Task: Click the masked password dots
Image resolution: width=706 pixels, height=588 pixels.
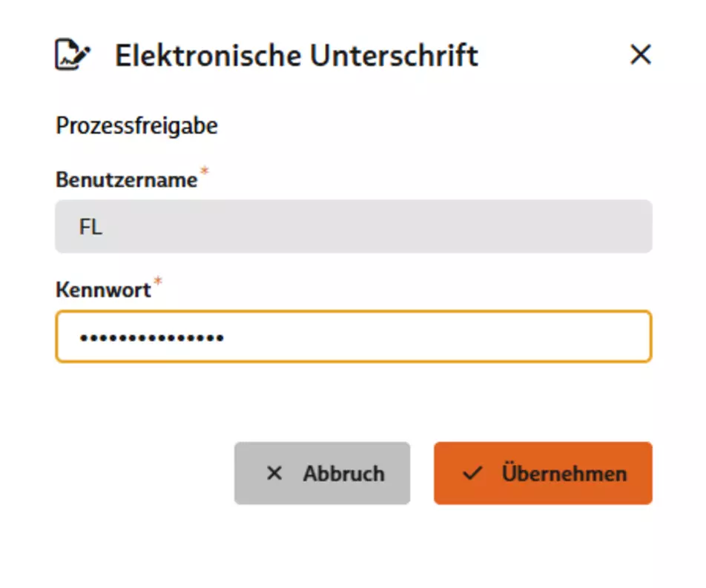Action: [x=152, y=337]
